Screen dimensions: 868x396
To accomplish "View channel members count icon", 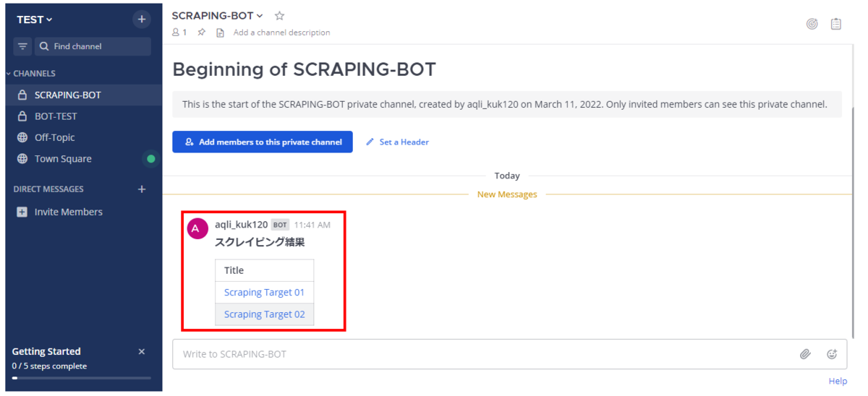I will click(x=179, y=33).
